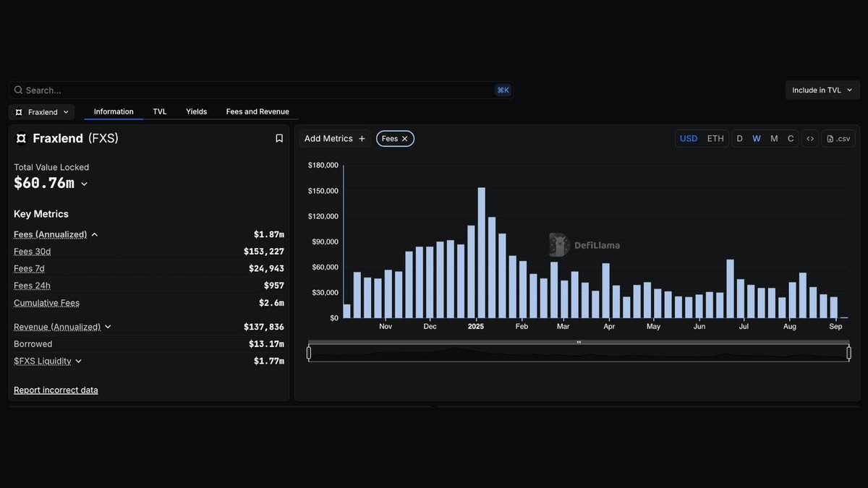
Task: Switch chart currency to USD
Action: tap(689, 139)
